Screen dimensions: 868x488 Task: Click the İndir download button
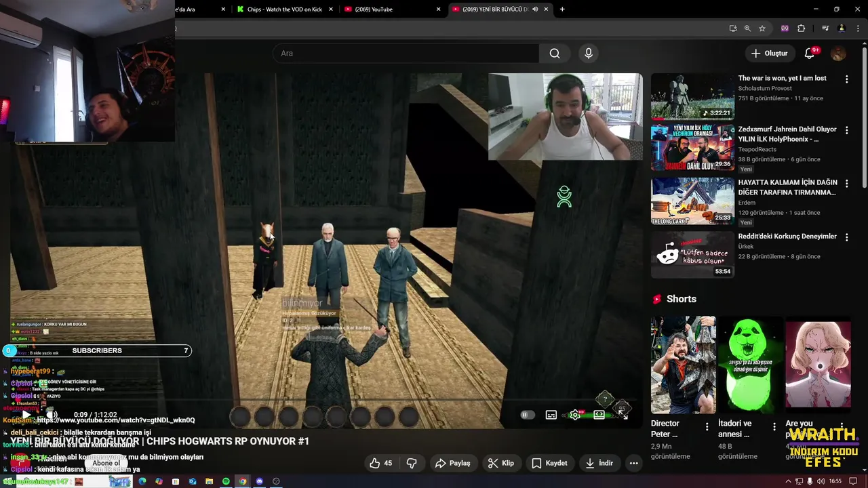pos(599,463)
